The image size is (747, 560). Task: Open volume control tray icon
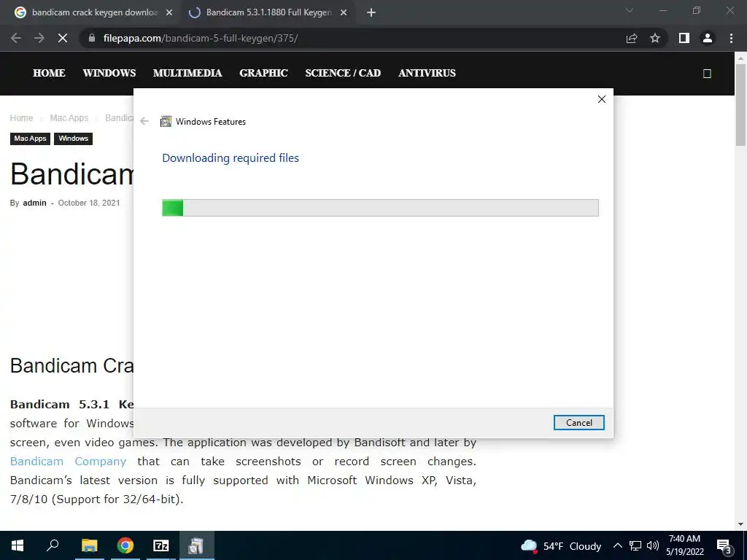653,545
